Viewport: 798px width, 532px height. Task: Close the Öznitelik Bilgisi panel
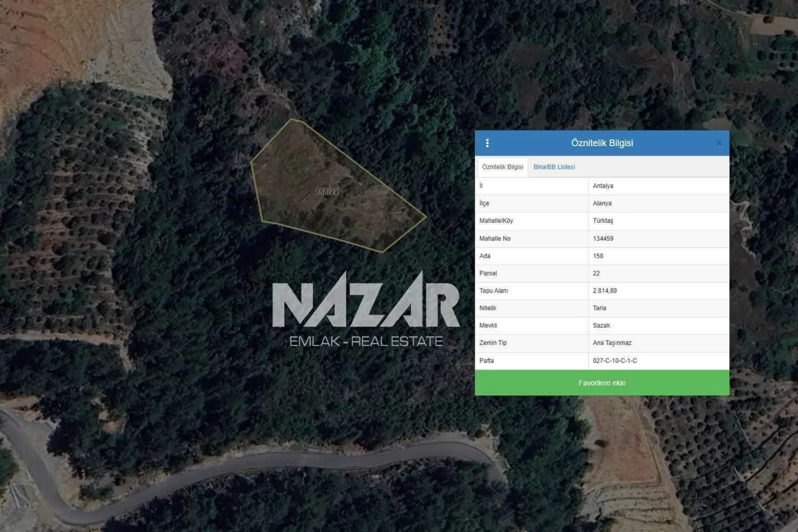click(x=719, y=143)
